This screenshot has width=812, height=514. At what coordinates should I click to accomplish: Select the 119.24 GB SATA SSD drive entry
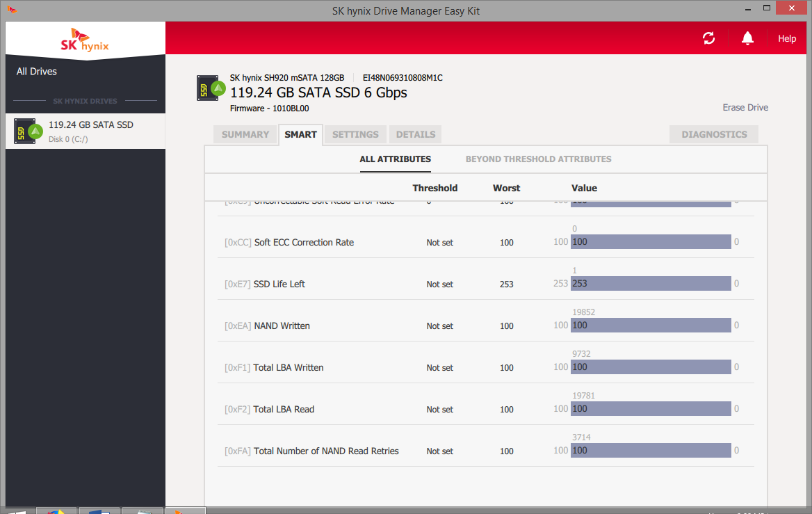pos(86,131)
